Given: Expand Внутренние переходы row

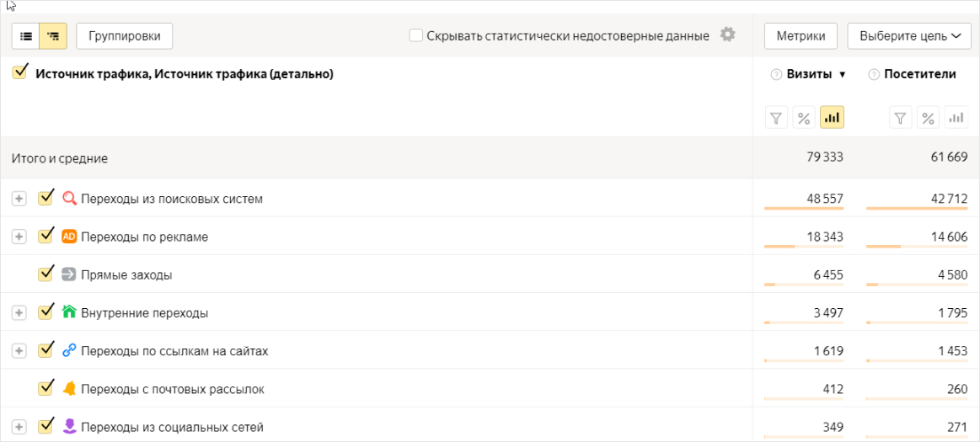Looking at the screenshot, I should [x=19, y=313].
